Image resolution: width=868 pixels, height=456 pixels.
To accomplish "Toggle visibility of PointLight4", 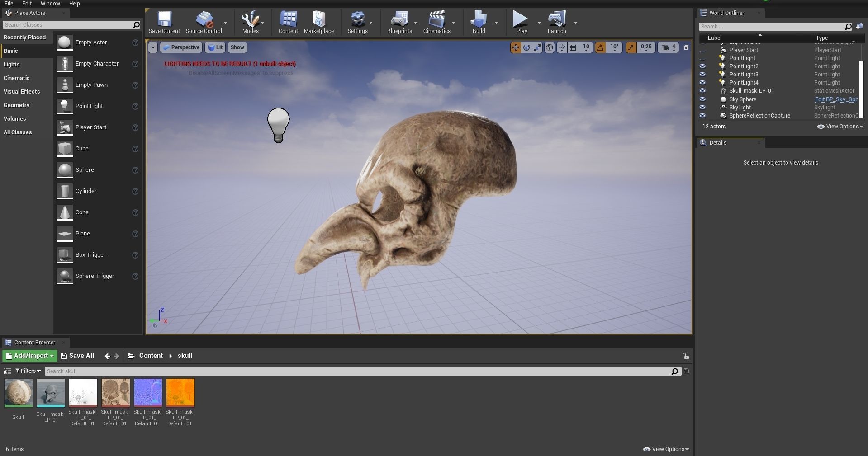I will coord(702,83).
